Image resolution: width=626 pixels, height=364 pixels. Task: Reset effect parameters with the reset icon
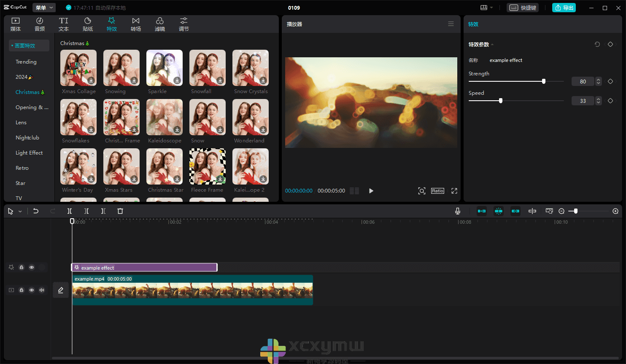[x=597, y=44]
